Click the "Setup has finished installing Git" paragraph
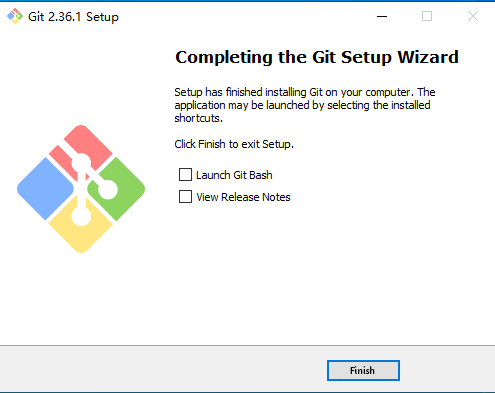This screenshot has width=495, height=393. click(x=305, y=105)
